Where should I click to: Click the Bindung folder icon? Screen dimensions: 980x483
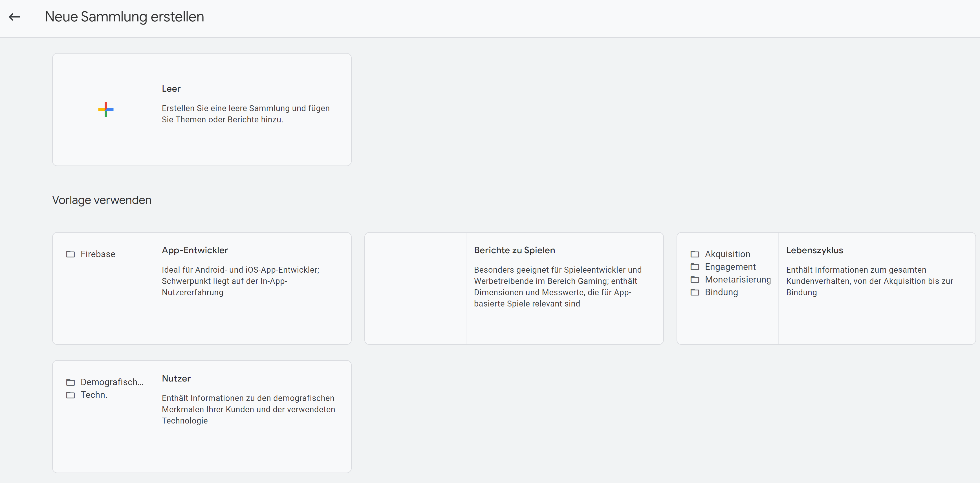coord(695,292)
